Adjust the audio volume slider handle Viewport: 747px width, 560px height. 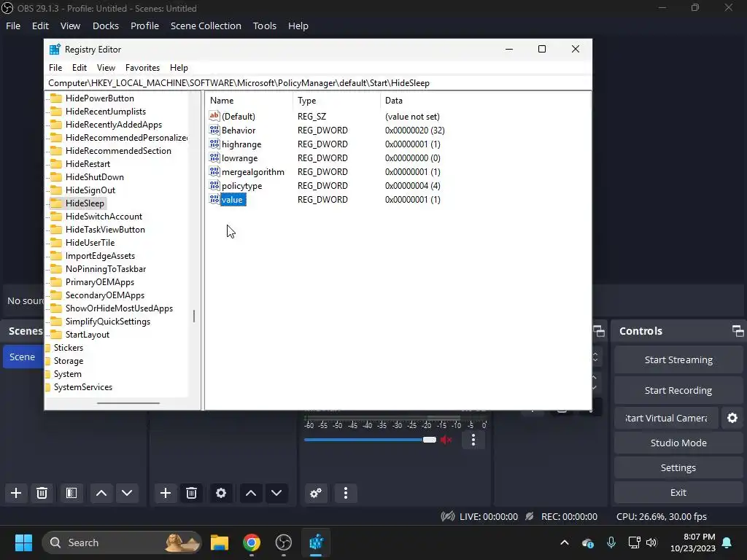click(x=429, y=440)
